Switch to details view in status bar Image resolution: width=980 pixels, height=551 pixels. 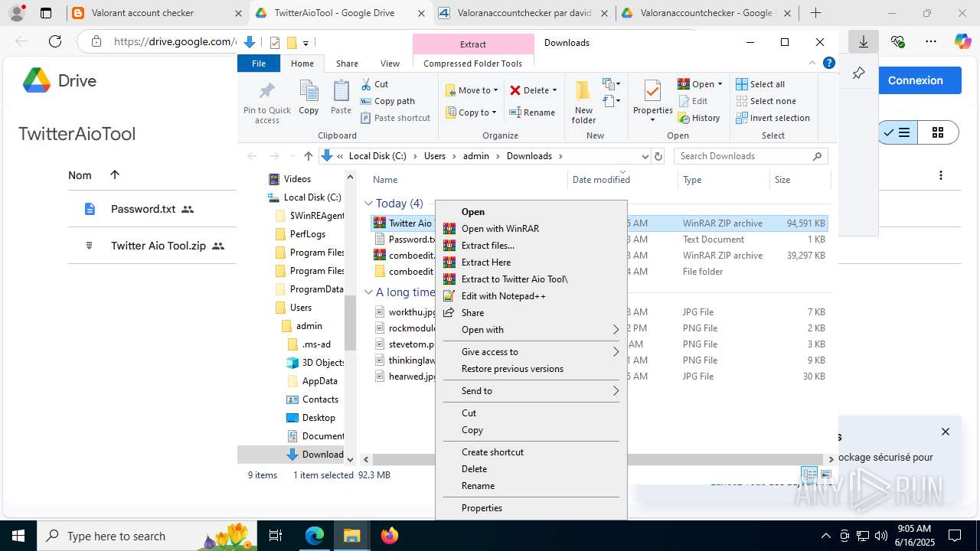808,474
